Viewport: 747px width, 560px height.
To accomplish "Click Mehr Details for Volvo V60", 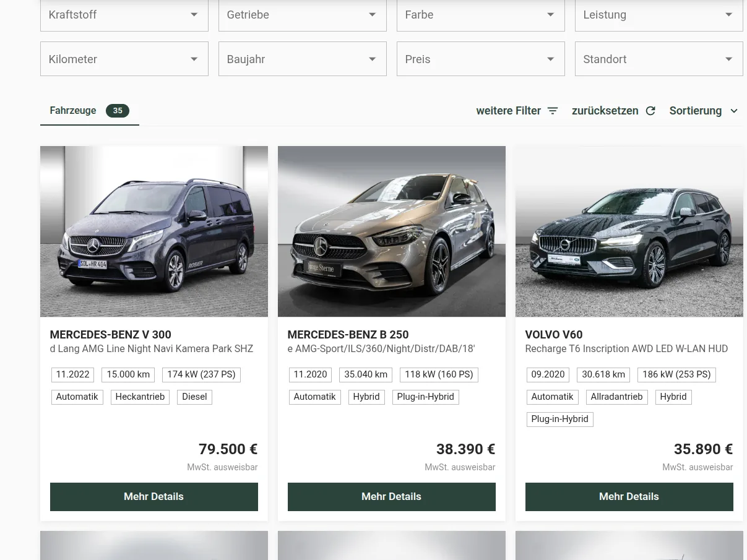I will [629, 497].
